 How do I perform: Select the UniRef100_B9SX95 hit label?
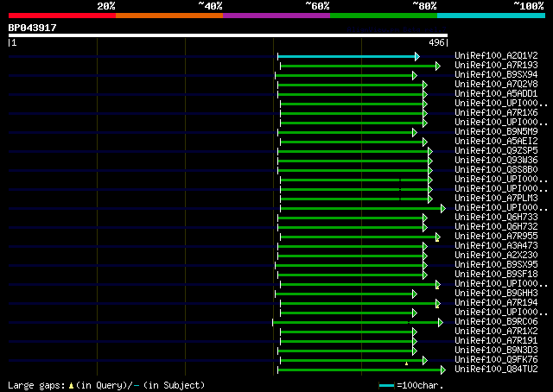(496, 265)
